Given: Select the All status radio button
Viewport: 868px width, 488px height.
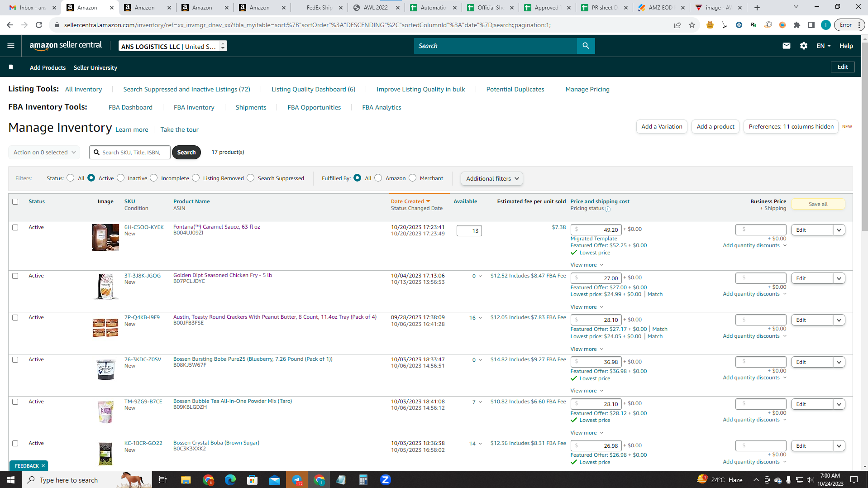Looking at the screenshot, I should [71, 178].
